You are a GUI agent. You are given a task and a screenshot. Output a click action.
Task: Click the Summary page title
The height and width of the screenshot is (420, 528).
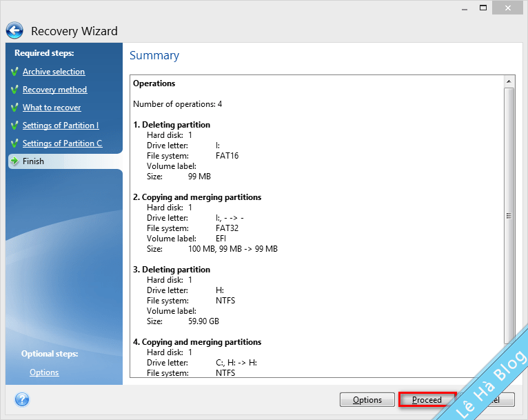(x=154, y=55)
